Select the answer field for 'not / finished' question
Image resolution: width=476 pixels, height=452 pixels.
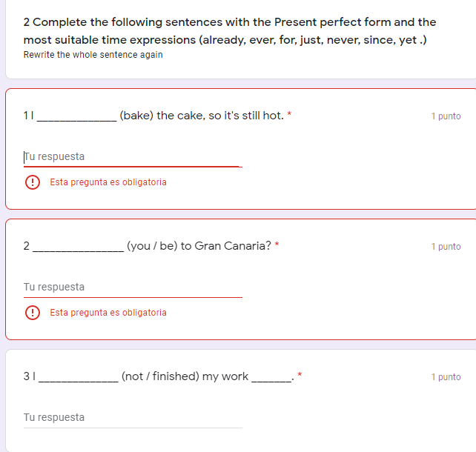(x=132, y=418)
